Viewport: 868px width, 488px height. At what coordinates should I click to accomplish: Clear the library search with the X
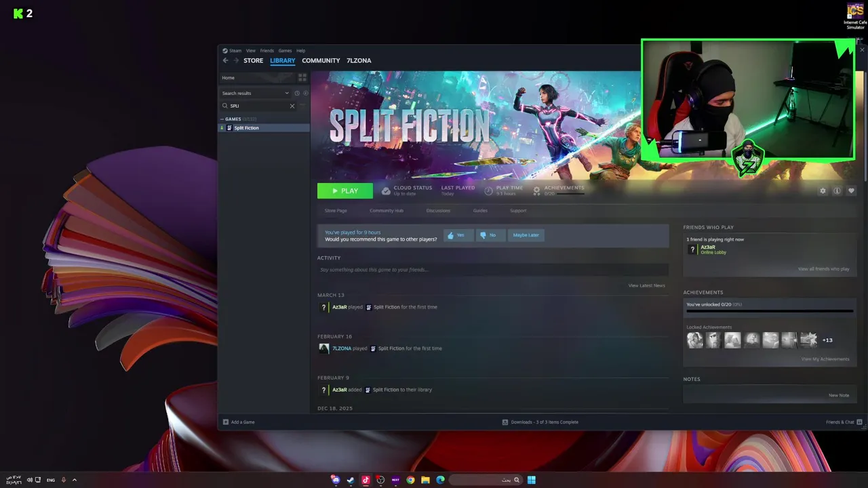pos(292,106)
